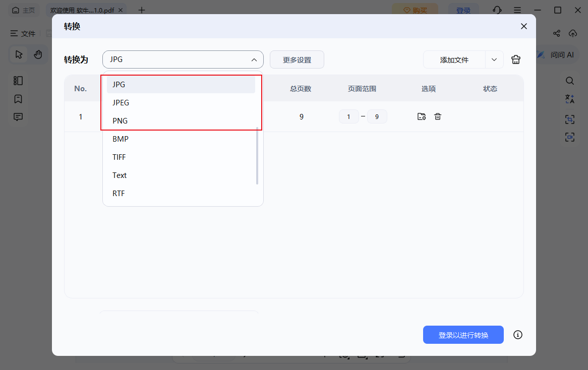
Task: Choose TIFF from the list
Action: [x=181, y=157]
